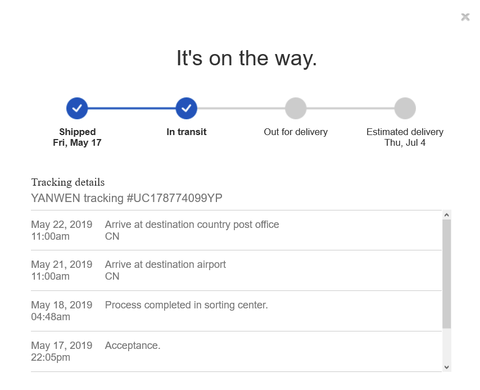Click the Shipped Fri, May 17 label
This screenshot has width=480, height=390.
coord(77,137)
